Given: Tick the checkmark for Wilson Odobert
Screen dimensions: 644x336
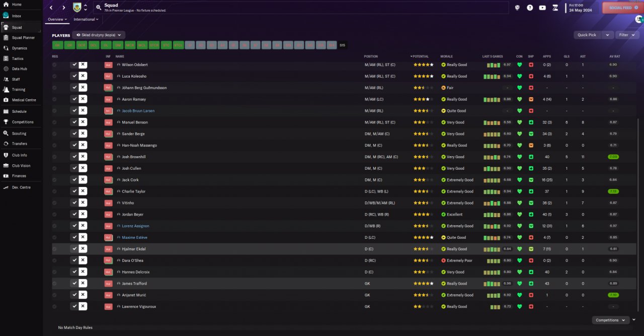Looking at the screenshot, I should coord(74,64).
